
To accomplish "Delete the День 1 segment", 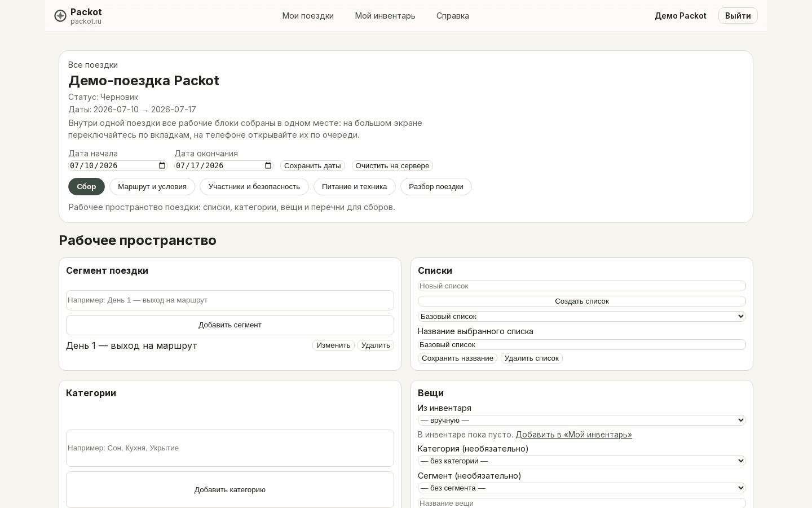I will pos(376,345).
